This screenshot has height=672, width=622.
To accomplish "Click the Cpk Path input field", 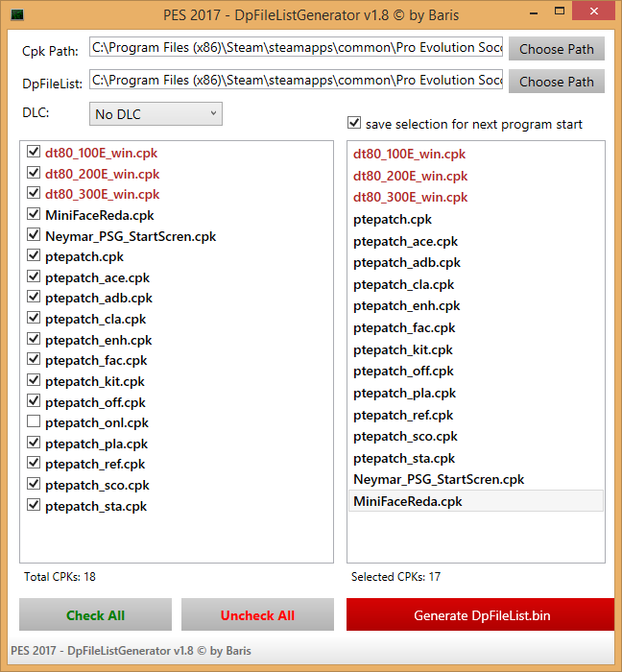I will click(296, 47).
